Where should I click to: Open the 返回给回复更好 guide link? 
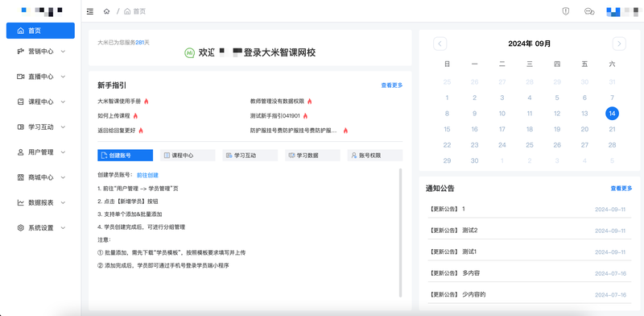tap(117, 131)
